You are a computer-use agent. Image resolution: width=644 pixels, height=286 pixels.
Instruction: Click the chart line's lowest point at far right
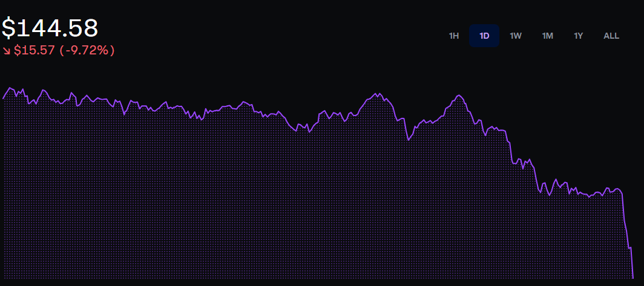click(x=632, y=278)
